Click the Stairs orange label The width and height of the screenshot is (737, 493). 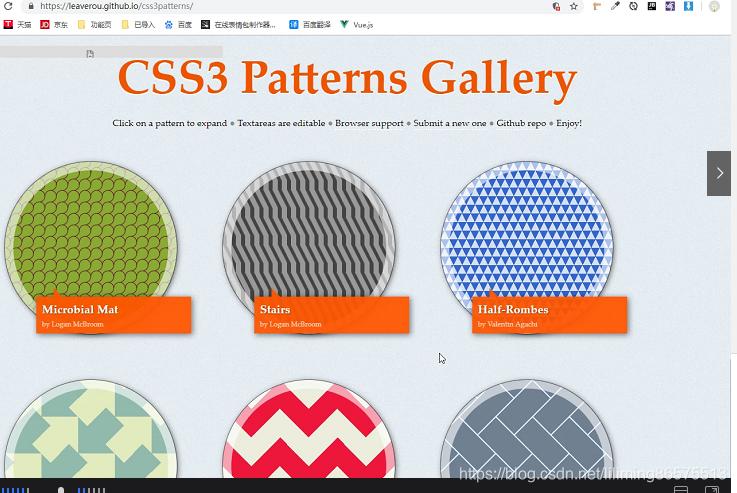click(x=332, y=315)
